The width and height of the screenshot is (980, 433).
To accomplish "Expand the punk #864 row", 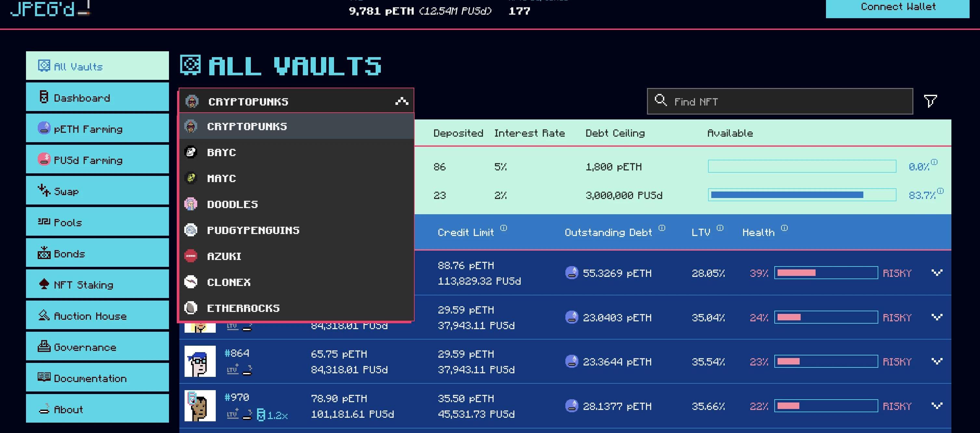I will tap(937, 361).
